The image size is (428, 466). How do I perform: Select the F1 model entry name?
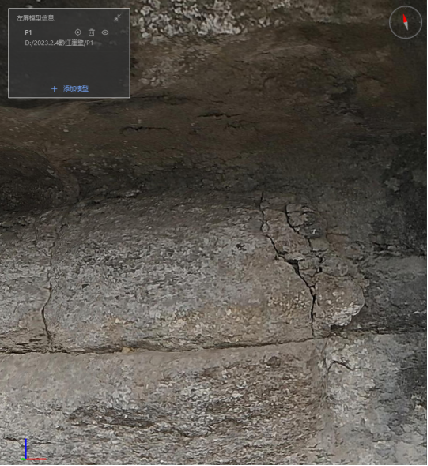point(28,32)
